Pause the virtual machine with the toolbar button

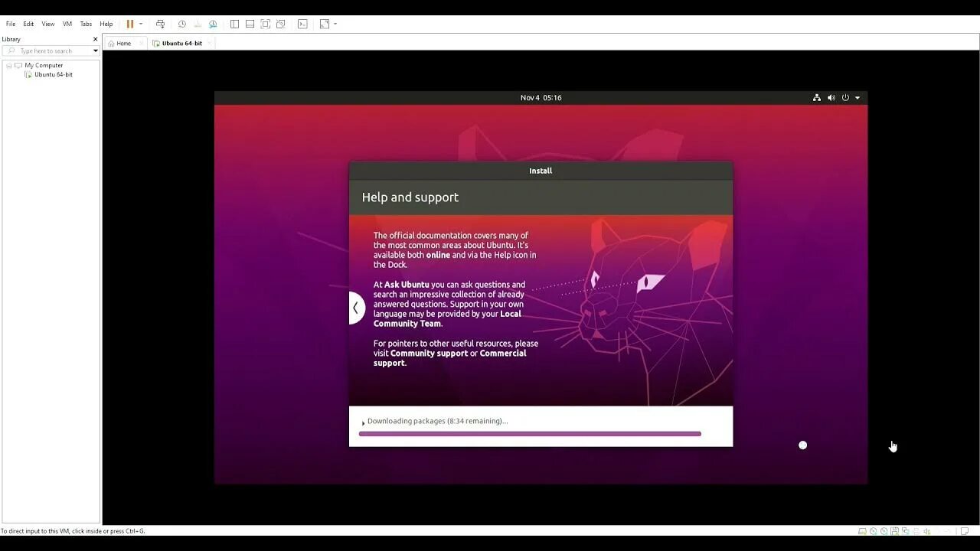tap(130, 24)
